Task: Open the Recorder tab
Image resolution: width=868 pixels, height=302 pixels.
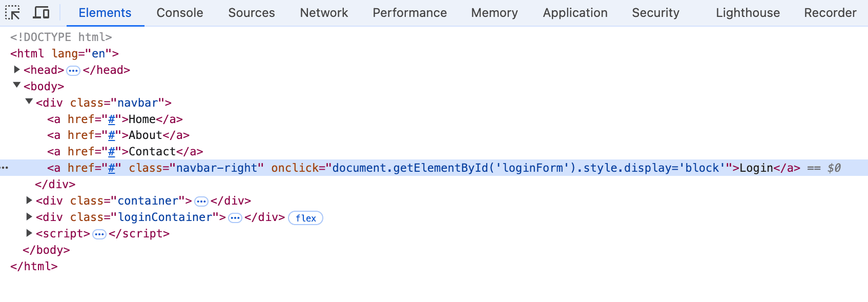Action: coord(830,13)
